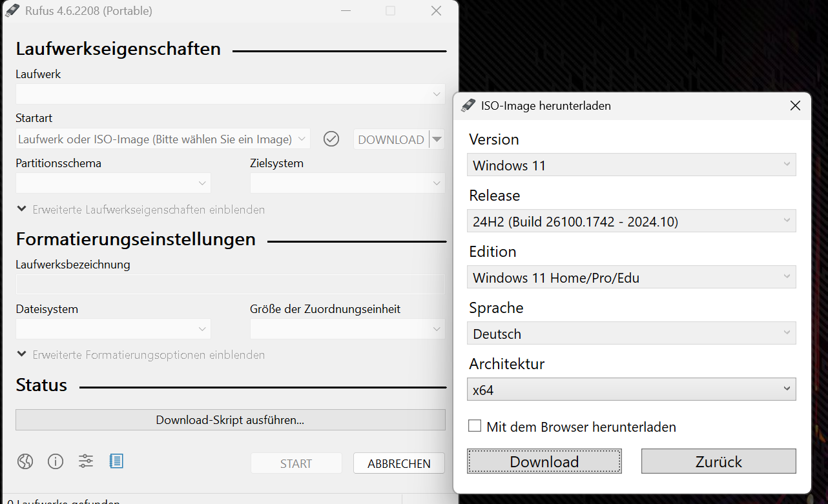Screen dimensions: 828x504
Task: Open Rufus settings sliders icon
Action: (86, 461)
